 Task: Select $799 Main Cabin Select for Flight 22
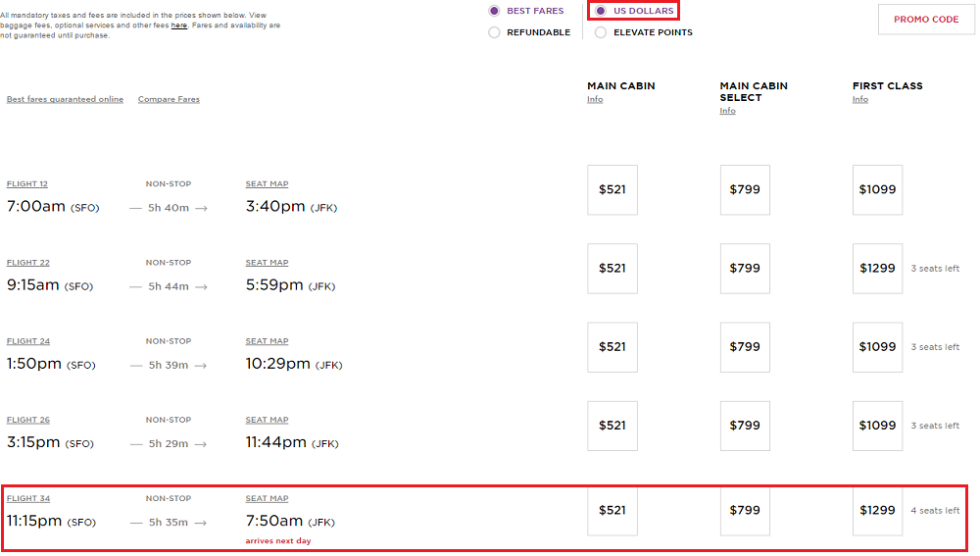(745, 268)
